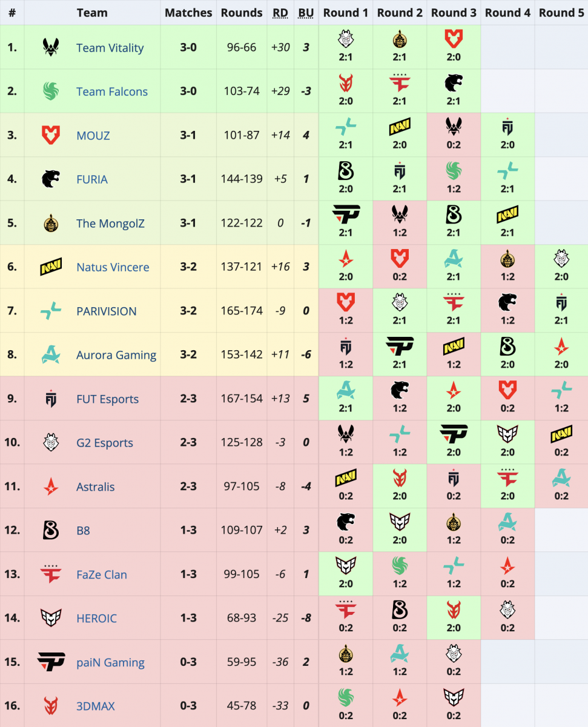Click the Team Falcons logo beside its name
Screen dimensions: 588x727
51,91
